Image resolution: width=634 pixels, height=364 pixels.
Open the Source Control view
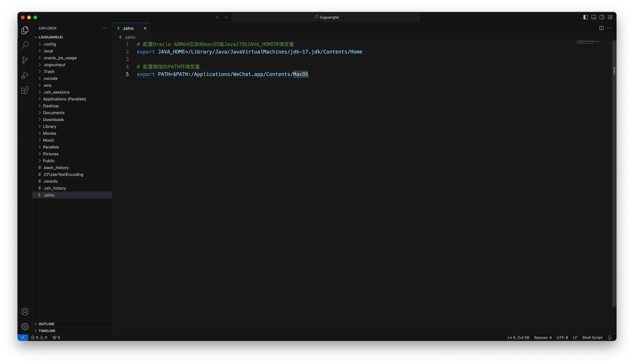coord(25,60)
